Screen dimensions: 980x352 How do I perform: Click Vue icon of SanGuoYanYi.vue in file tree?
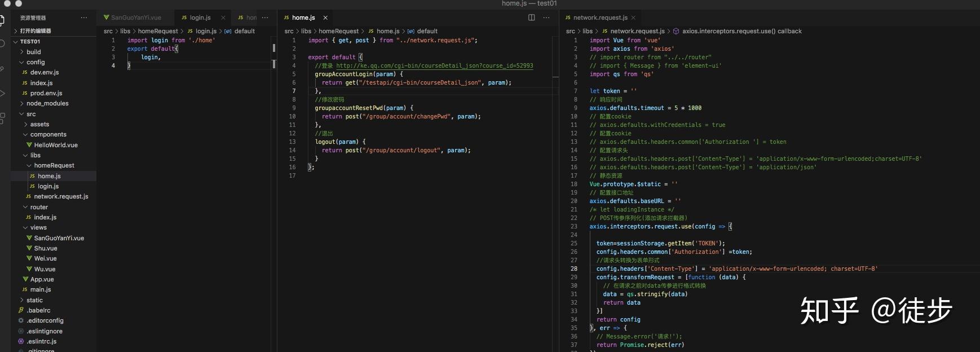pos(29,238)
